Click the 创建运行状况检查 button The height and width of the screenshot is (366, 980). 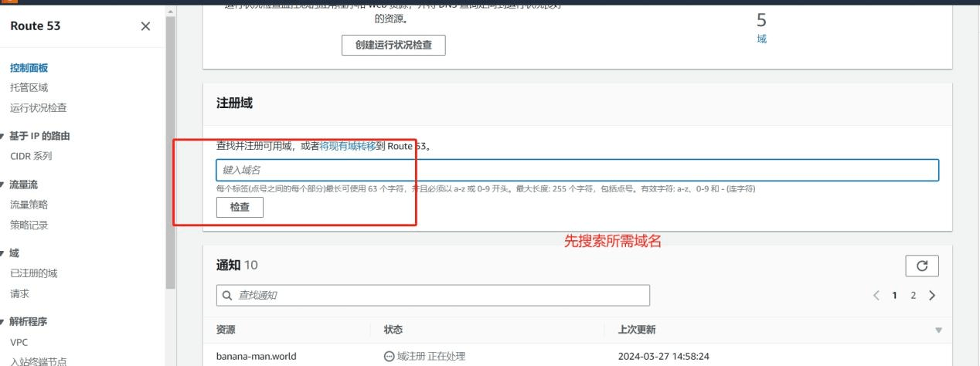click(393, 45)
